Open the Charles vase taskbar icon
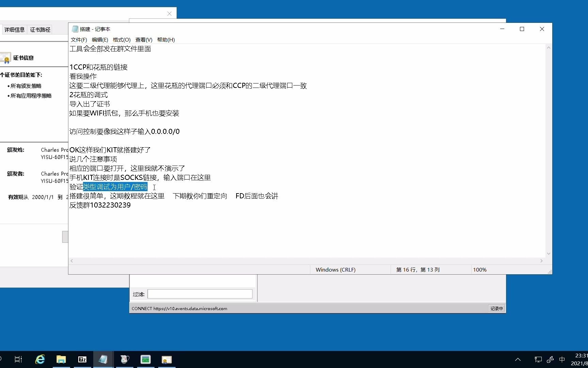This screenshot has height=368, width=588. 125,359
